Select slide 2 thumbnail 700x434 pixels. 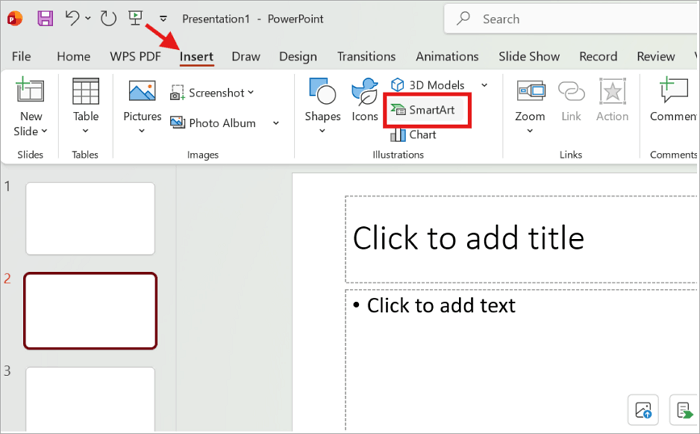[90, 311]
